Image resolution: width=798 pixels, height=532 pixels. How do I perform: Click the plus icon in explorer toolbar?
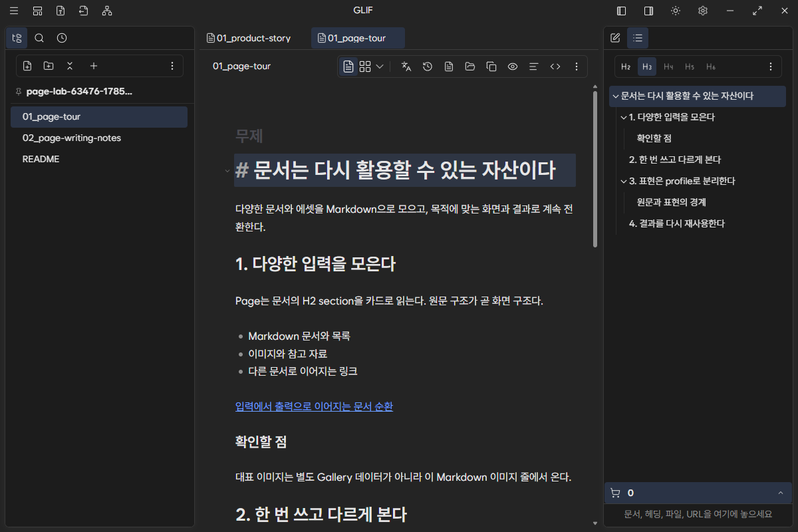tap(94, 66)
